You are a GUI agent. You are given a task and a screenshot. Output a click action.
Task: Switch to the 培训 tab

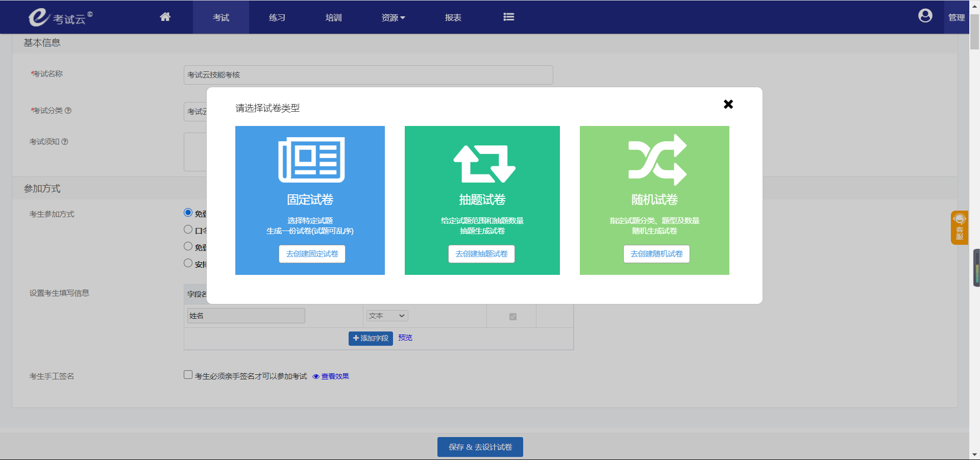pos(333,17)
